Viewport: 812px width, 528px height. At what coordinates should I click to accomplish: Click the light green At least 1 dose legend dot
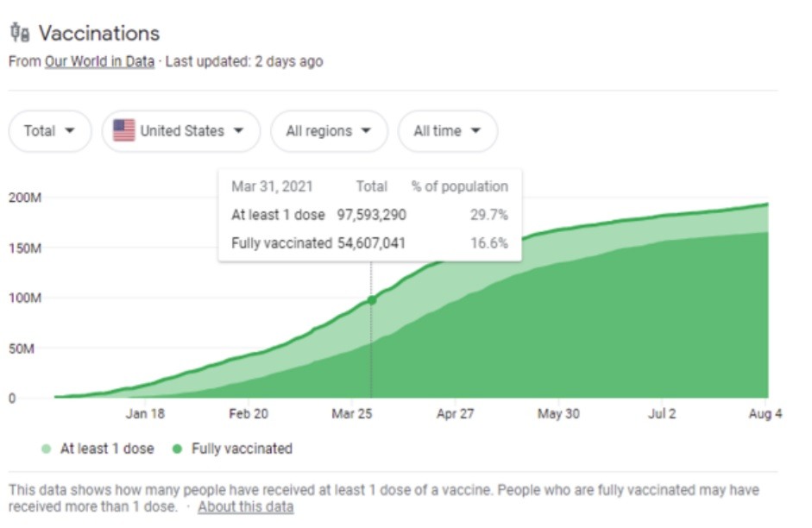[46, 449]
